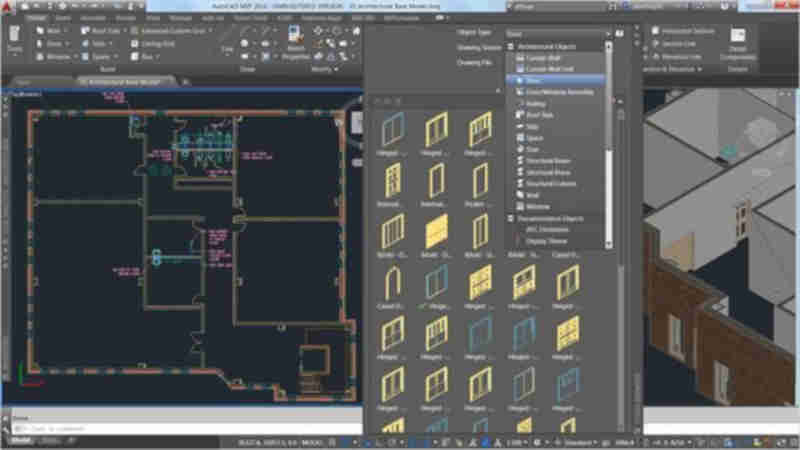This screenshot has height=450, width=800.
Task: Open the Start file tab
Action: point(23,82)
